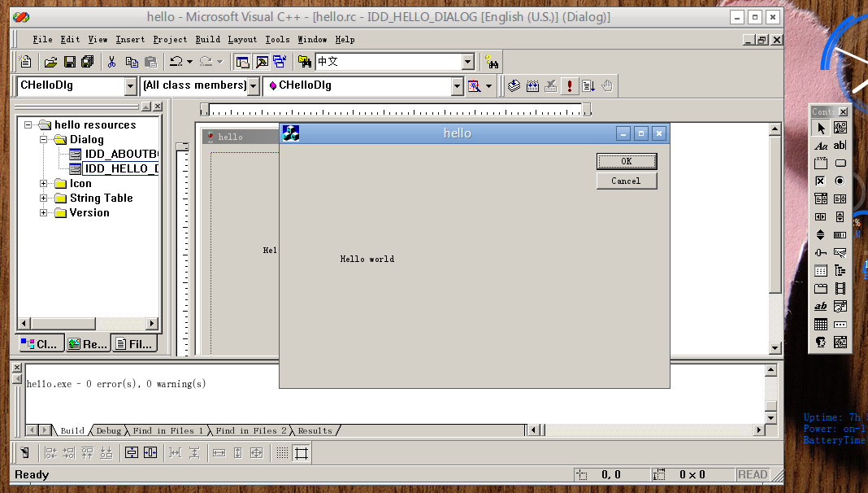Open the WizardBar actions dropdown arrow
The image size is (868, 493).
[488, 86]
